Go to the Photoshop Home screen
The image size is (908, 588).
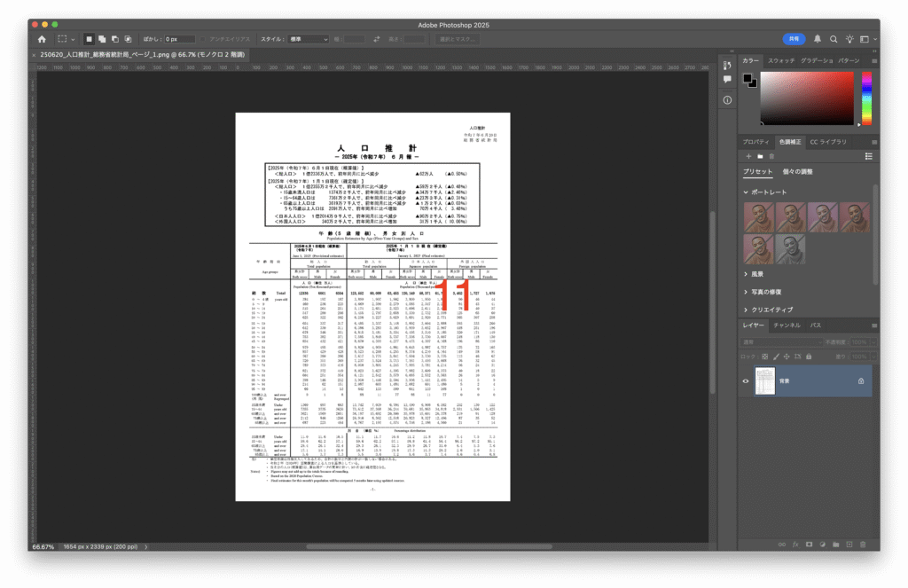42,39
